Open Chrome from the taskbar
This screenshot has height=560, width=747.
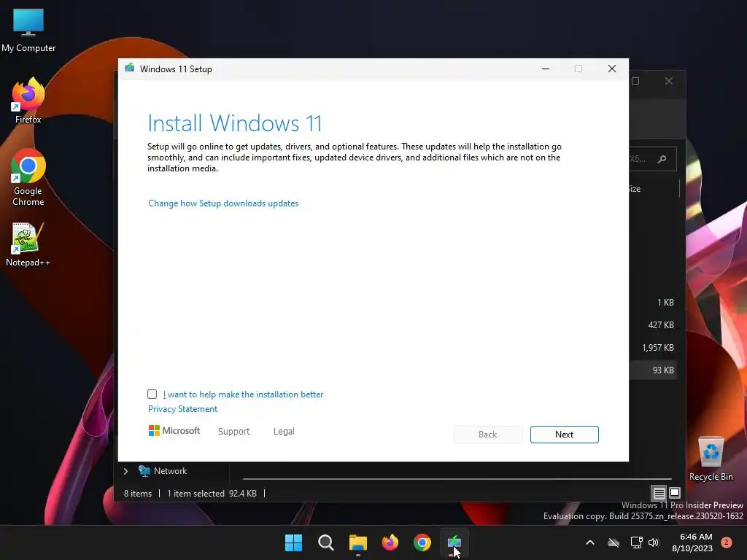tap(422, 542)
